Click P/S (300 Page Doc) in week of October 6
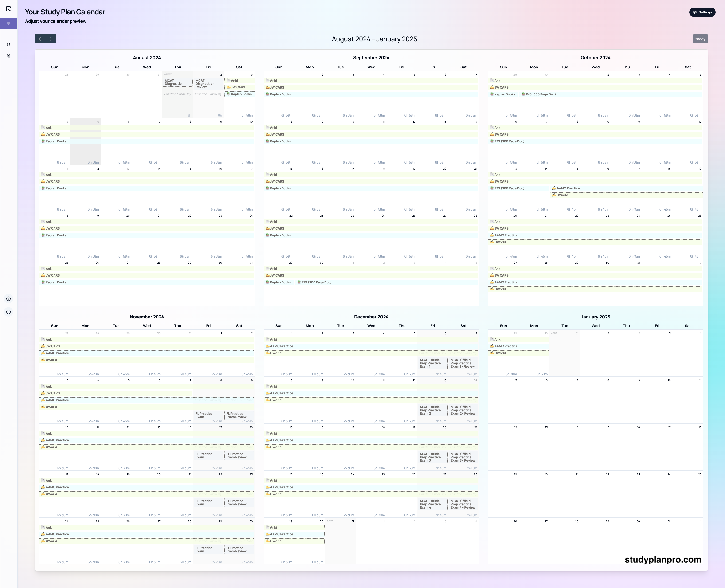Image resolution: width=725 pixels, height=588 pixels. (x=595, y=141)
